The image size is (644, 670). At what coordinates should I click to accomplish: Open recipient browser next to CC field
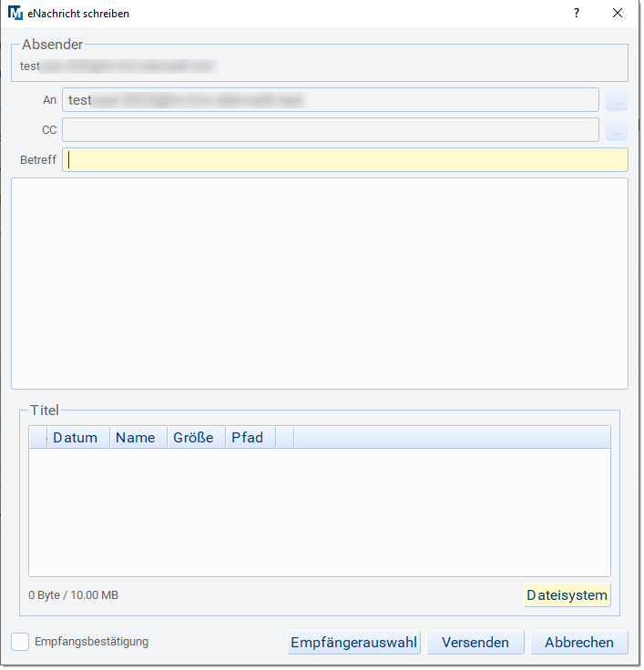(x=617, y=130)
